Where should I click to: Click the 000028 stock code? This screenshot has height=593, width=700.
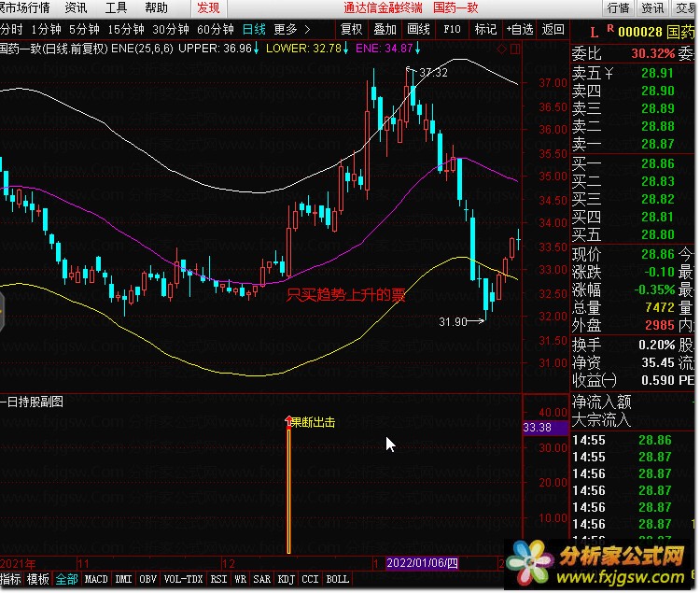coord(640,32)
